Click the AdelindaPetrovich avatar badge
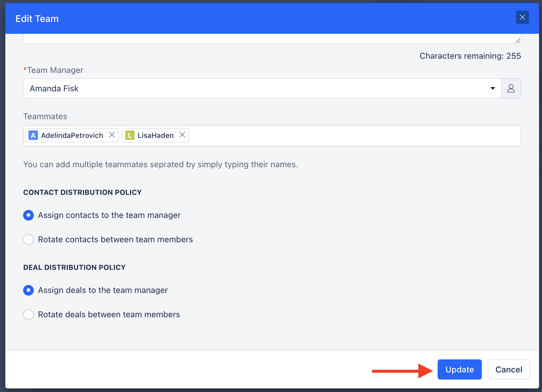542x392 pixels. pyautogui.click(x=33, y=135)
